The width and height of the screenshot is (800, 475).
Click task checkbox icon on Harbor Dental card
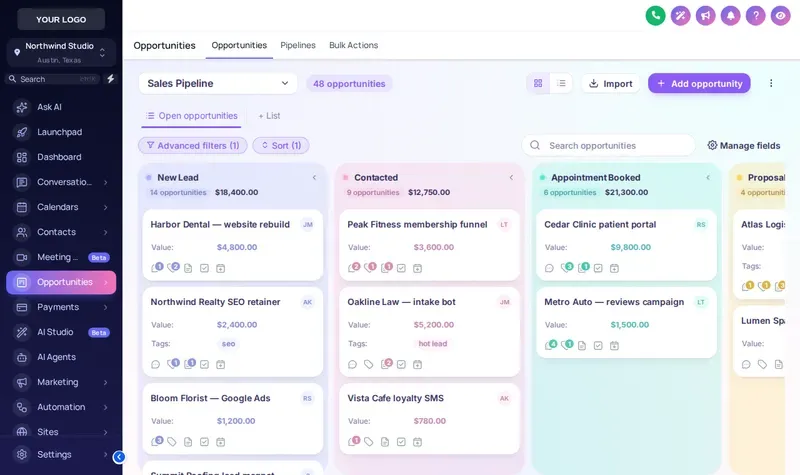coord(204,268)
